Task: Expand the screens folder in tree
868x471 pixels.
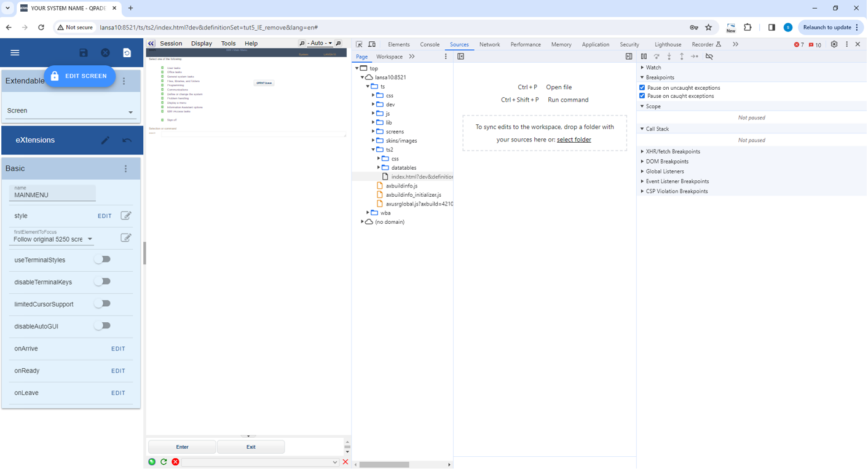Action: tap(373, 132)
